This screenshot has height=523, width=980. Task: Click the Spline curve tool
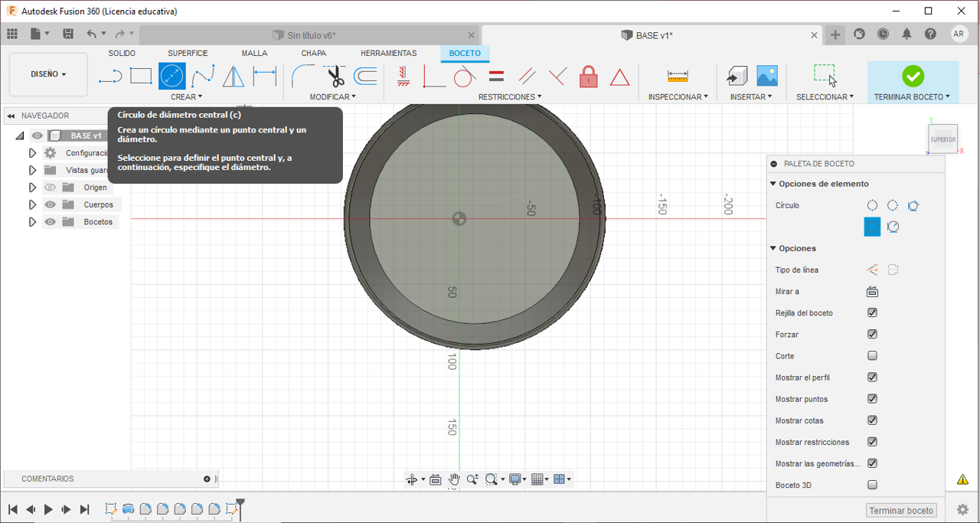203,77
